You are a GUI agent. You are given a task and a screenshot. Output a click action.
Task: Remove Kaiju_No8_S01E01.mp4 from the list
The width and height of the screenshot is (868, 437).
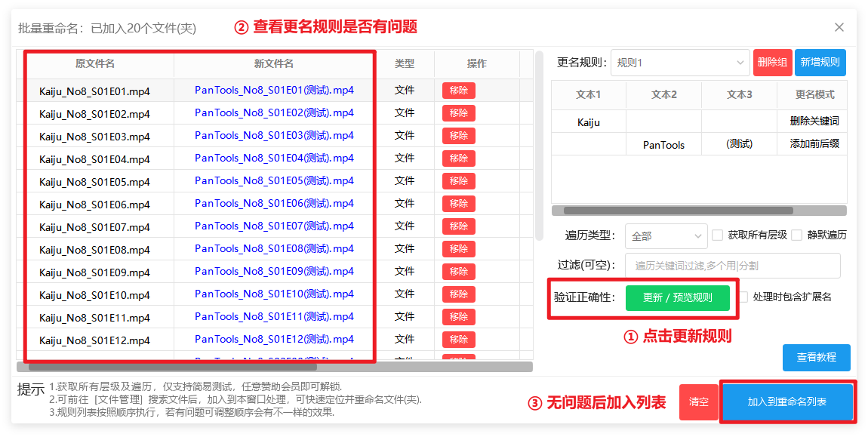click(458, 91)
